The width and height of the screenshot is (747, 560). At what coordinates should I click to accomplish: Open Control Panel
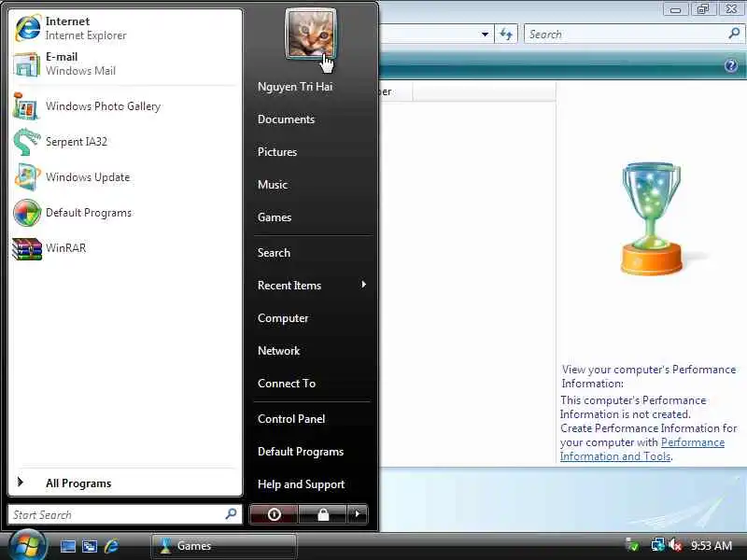(291, 419)
